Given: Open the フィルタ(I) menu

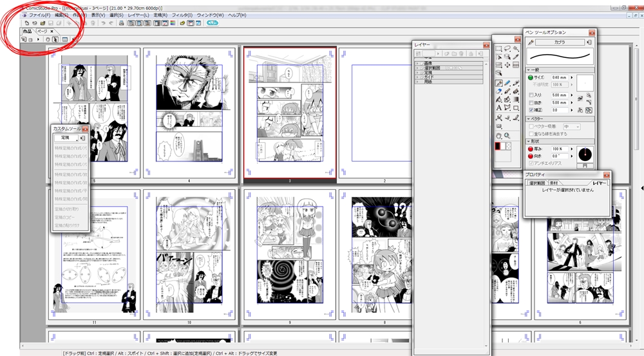Looking at the screenshot, I should click(x=182, y=15).
